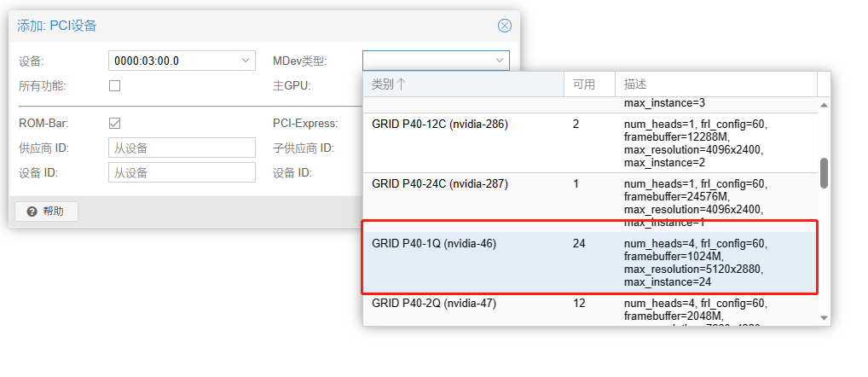Choose GRID P40-24C (nvidia-287) entry
868x377 pixels.
(440, 183)
